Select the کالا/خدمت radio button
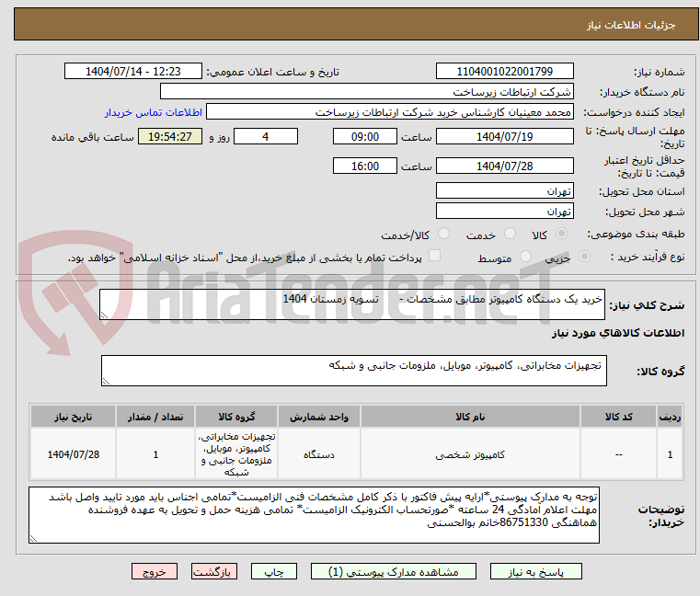This screenshot has width=700, height=596. pos(443,234)
